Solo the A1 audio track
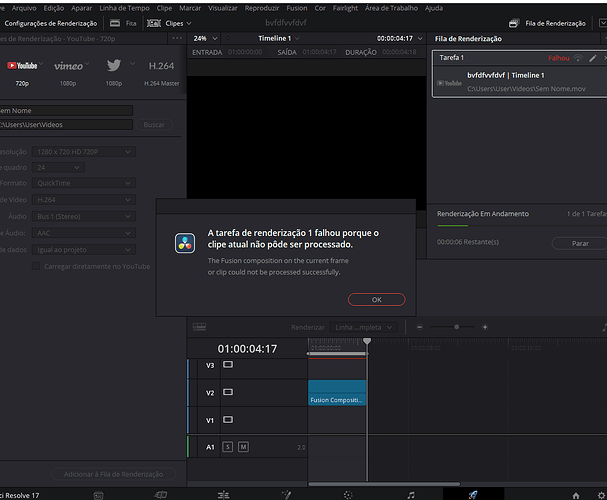 [228, 447]
